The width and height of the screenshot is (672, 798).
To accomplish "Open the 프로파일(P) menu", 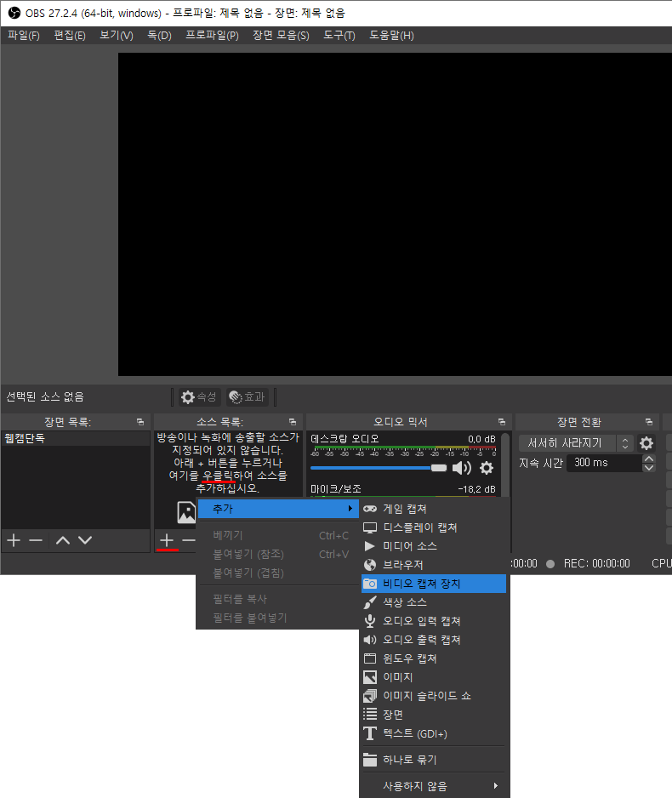I will [x=212, y=36].
